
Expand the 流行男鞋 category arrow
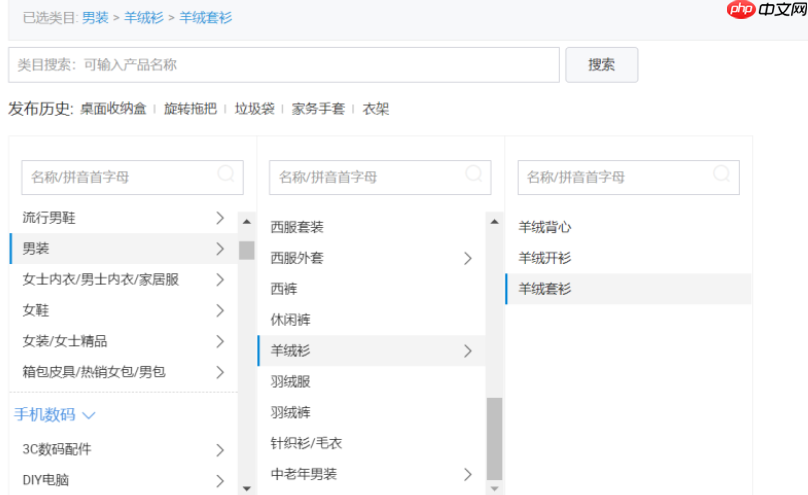(220, 217)
